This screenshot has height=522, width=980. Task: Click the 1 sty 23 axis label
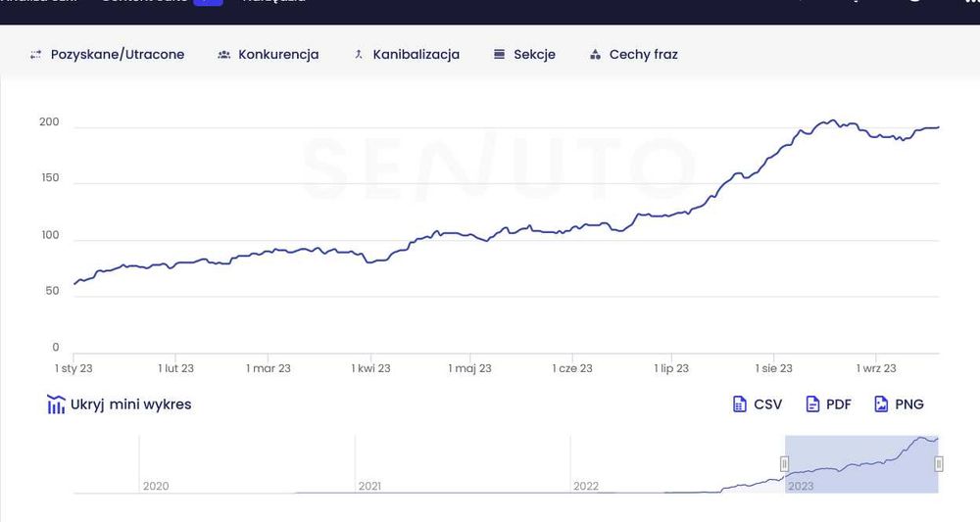pos(73,368)
